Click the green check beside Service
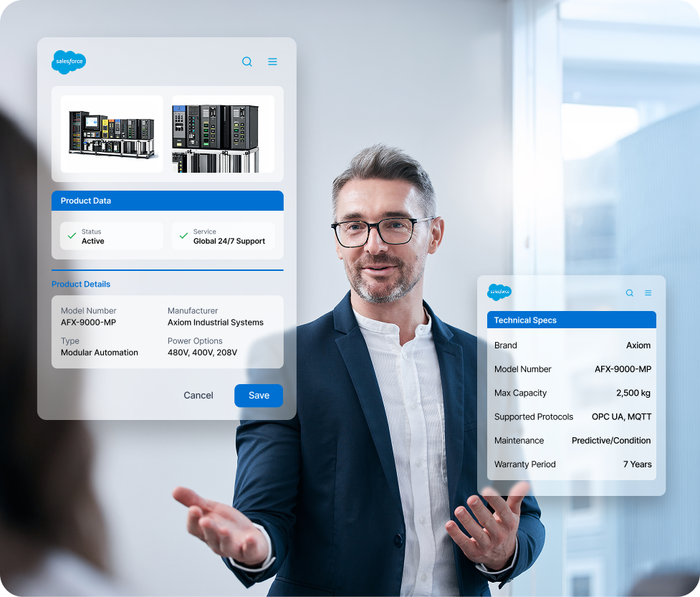700x597 pixels. point(183,236)
